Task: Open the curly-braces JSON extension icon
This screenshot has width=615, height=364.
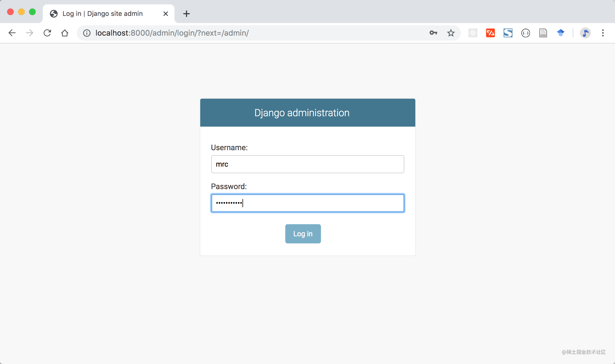Action: coord(526,33)
